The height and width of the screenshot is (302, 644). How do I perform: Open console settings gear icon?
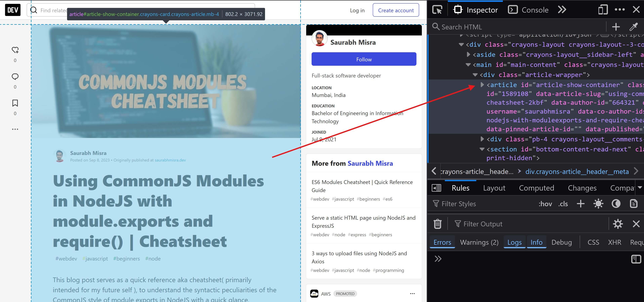pos(618,224)
